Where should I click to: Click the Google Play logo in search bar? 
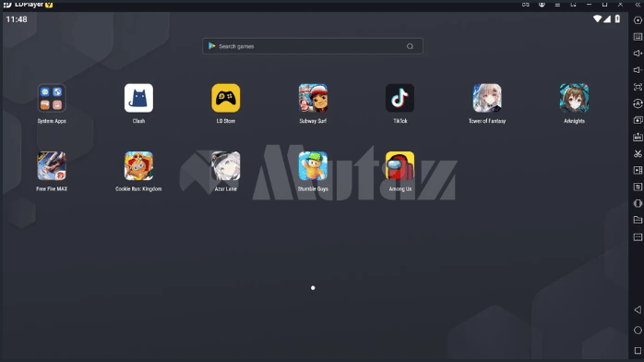[x=211, y=46]
